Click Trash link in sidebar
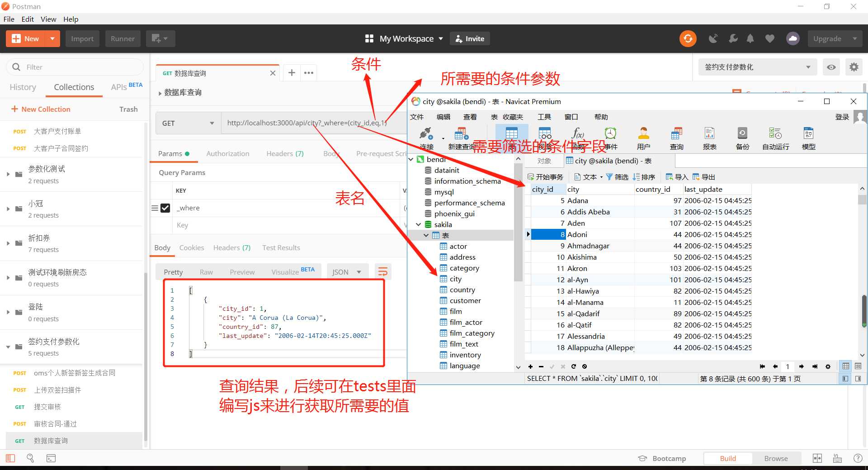The height and width of the screenshot is (470, 868). pos(128,109)
